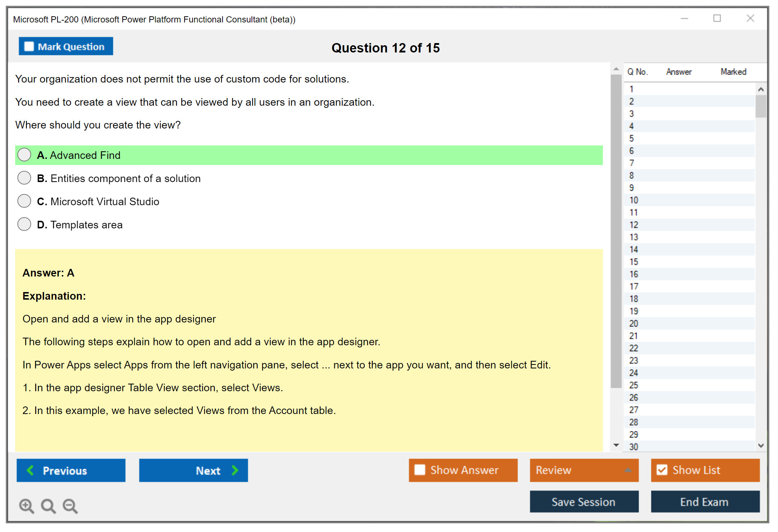Click the left chevron on Previous button
Screen dimensions: 778x532
tap(30, 470)
